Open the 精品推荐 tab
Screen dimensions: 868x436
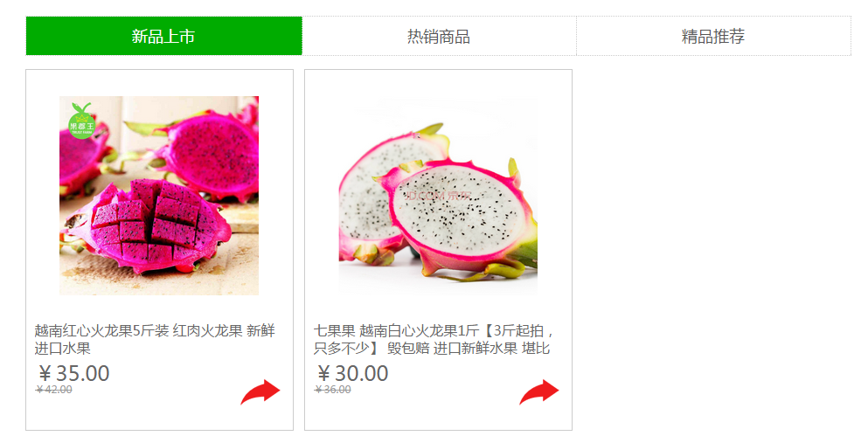pos(713,36)
